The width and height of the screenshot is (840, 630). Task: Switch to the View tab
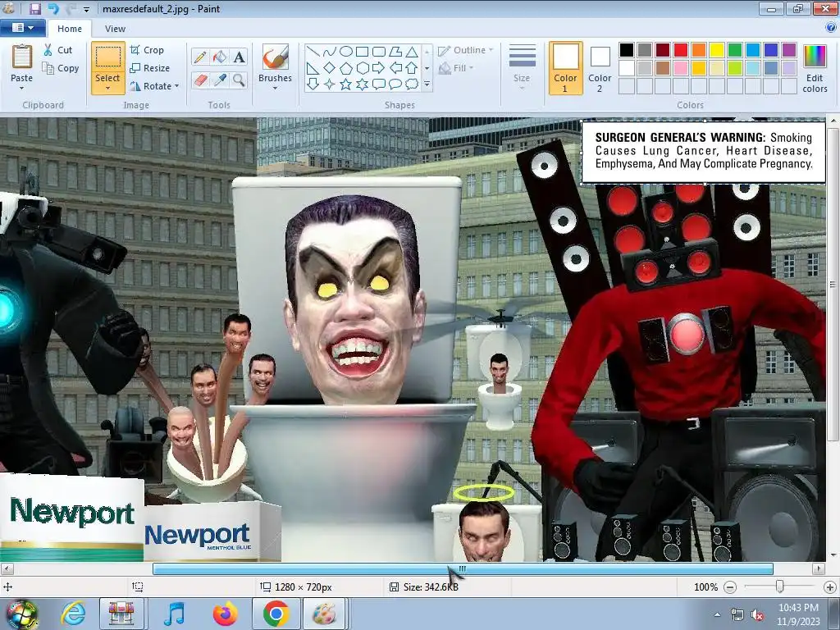(115, 29)
